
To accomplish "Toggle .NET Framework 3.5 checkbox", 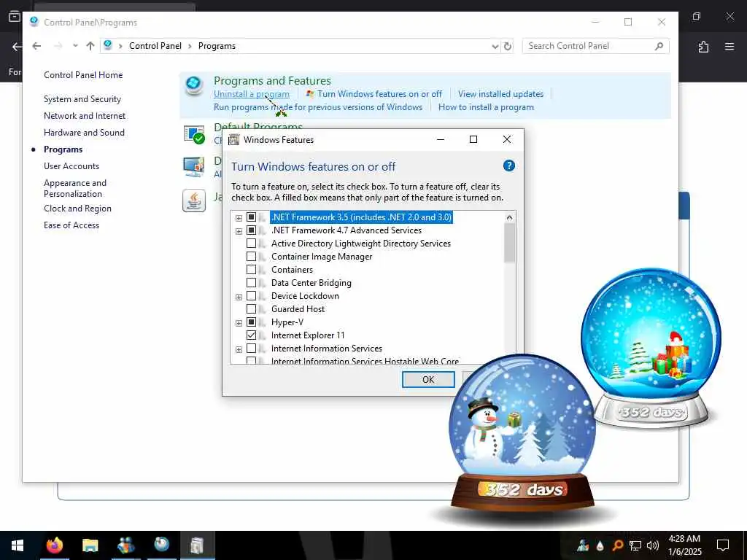I will pos(251,217).
